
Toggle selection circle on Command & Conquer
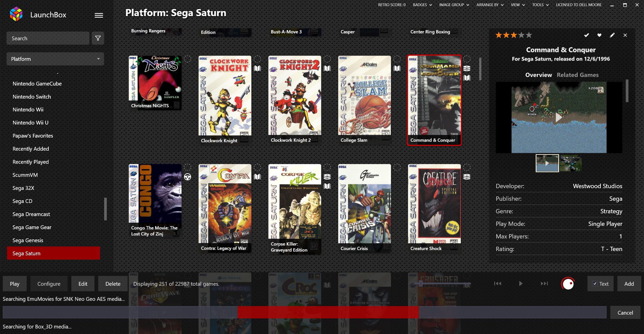[x=467, y=59]
